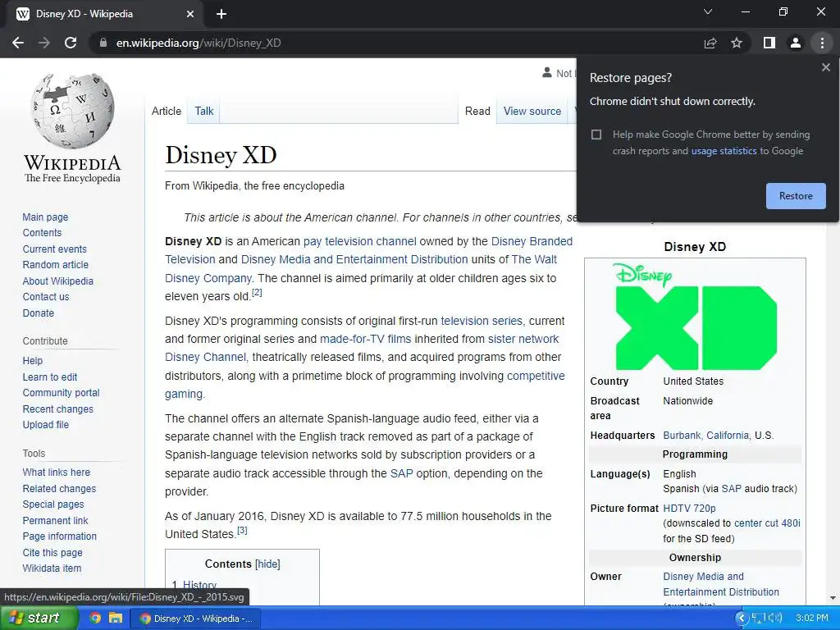
Task: Open the Chrome profile avatar icon
Action: pyautogui.click(x=796, y=43)
